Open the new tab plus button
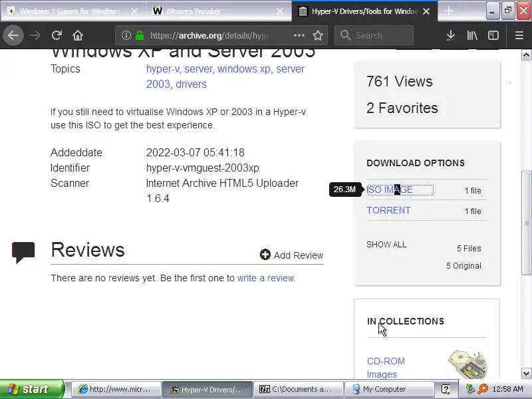 pos(448,11)
